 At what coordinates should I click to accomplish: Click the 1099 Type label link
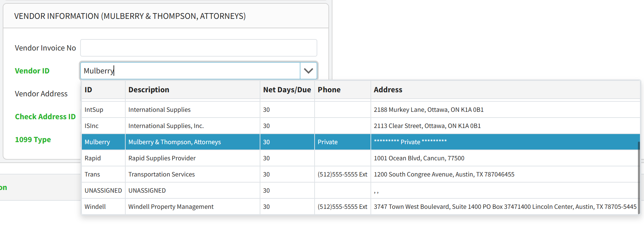point(33,139)
